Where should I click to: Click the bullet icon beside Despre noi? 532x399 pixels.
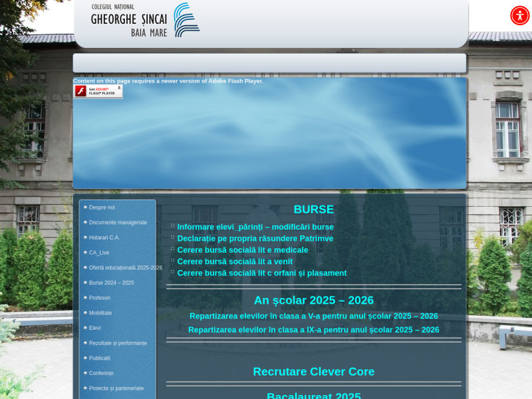[x=85, y=207]
